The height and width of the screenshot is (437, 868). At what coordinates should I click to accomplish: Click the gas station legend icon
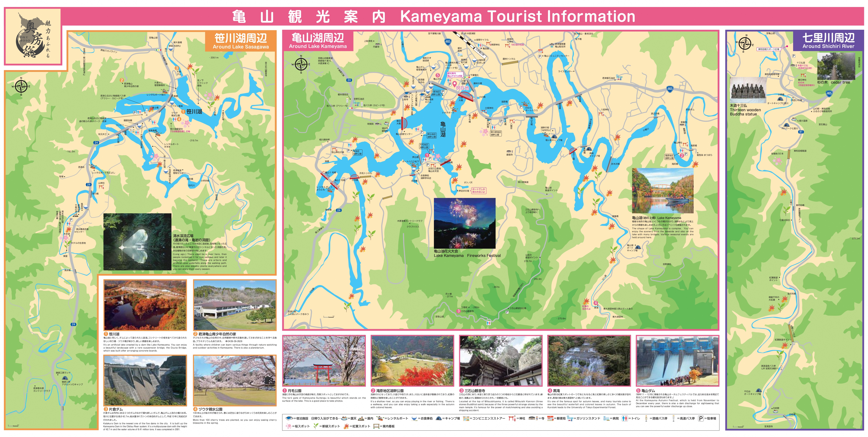[570, 418]
